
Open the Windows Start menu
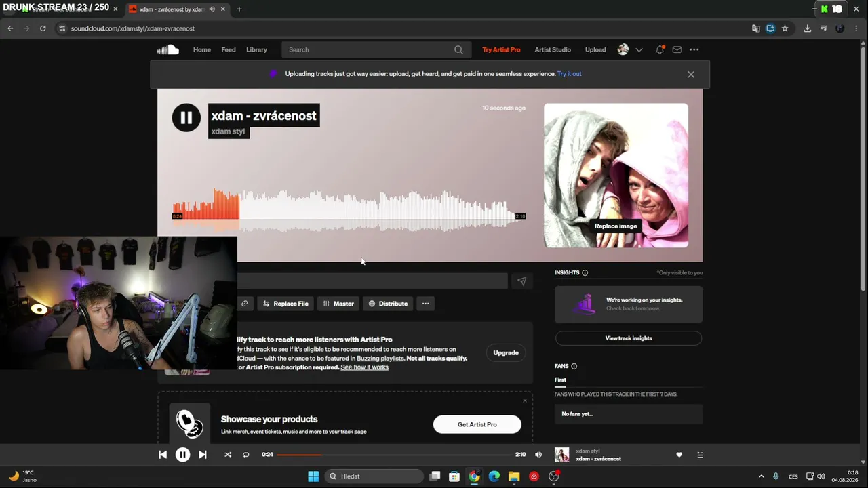pos(313,476)
